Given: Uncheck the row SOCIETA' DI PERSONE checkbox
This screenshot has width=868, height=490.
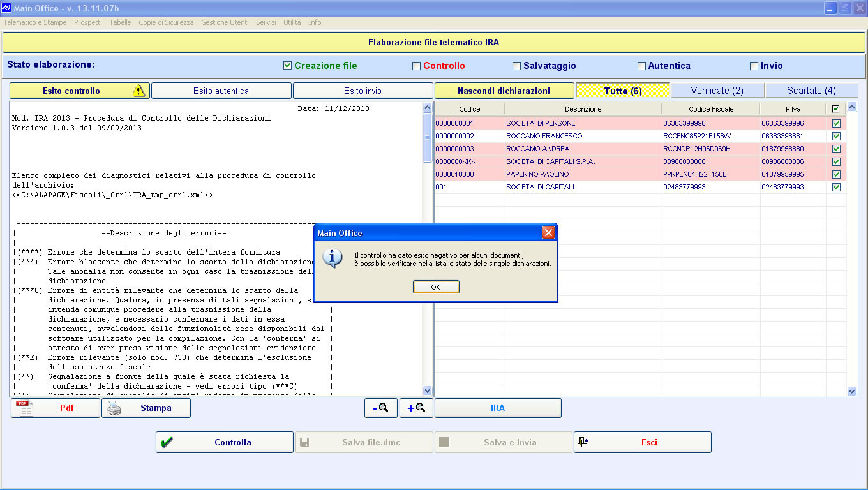Looking at the screenshot, I should coord(836,123).
